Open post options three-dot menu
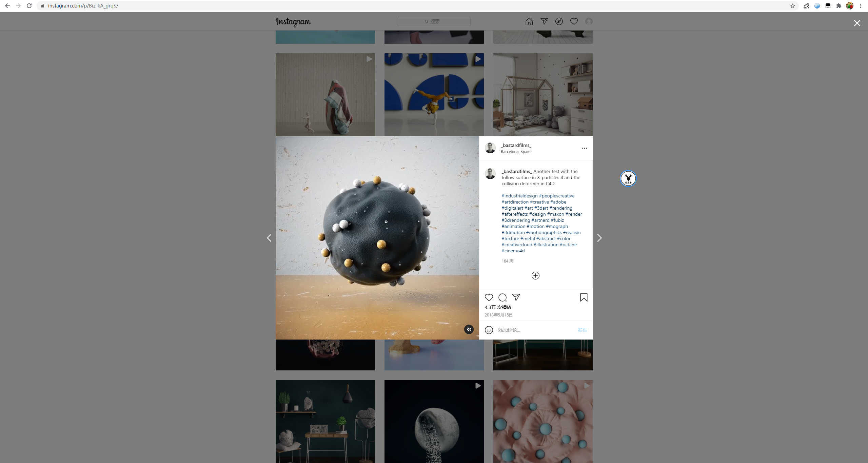Viewport: 868px width, 463px height. (584, 148)
